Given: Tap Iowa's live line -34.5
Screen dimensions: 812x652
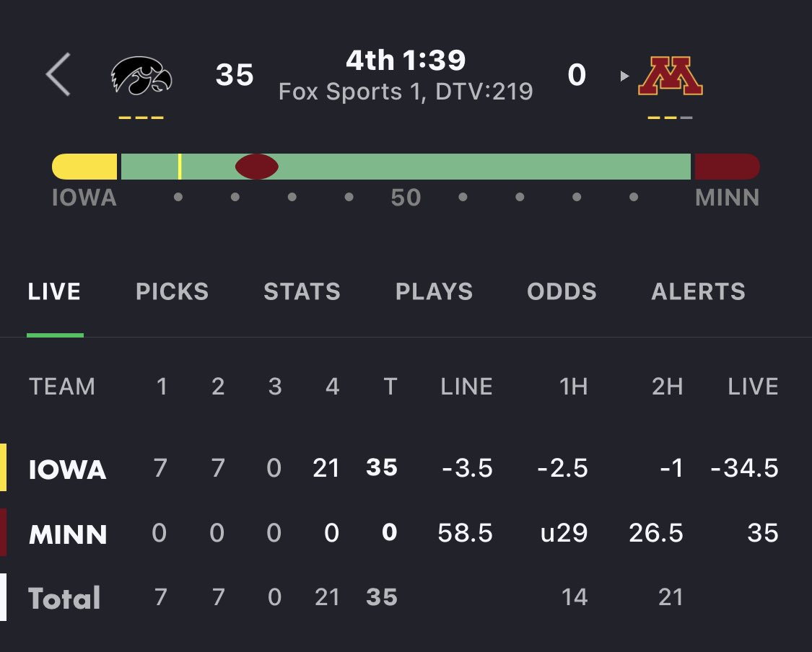Looking at the screenshot, I should 744,468.
